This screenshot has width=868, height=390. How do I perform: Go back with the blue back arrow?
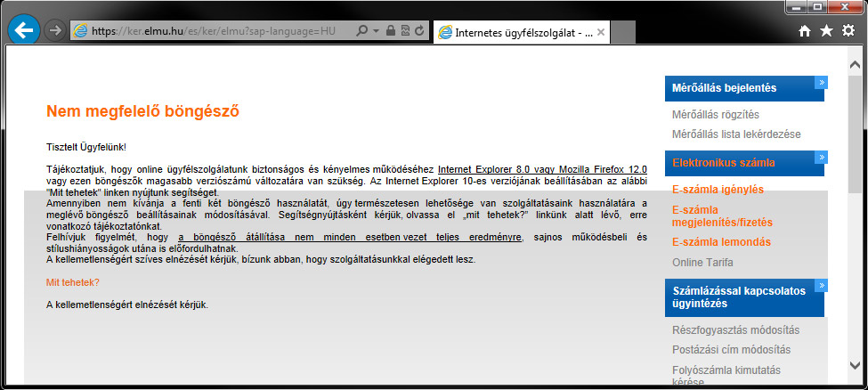coord(24,30)
